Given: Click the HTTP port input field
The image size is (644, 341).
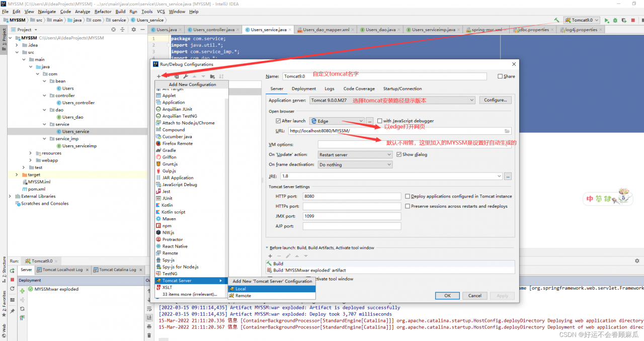Looking at the screenshot, I should coord(352,196).
